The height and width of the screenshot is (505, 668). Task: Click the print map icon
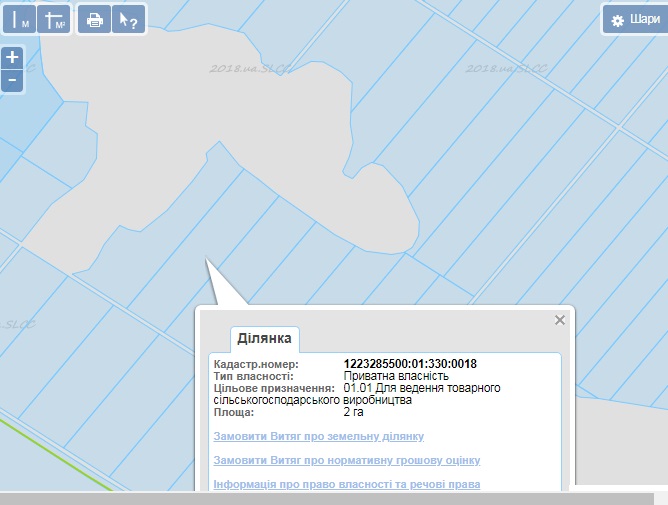click(x=94, y=19)
